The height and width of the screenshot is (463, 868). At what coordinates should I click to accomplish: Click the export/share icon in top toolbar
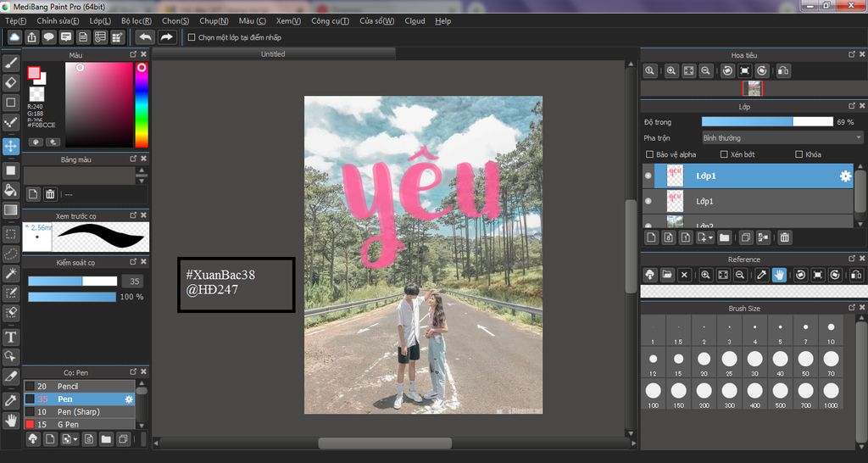click(x=32, y=37)
